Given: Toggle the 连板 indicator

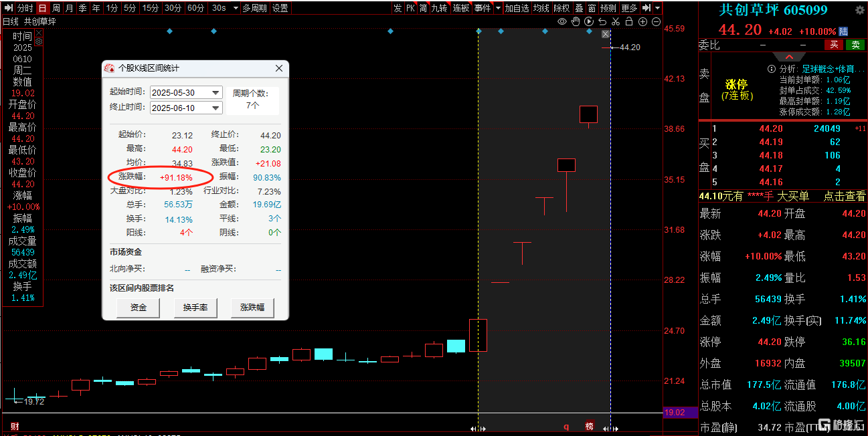Looking at the screenshot, I should click(x=461, y=8).
